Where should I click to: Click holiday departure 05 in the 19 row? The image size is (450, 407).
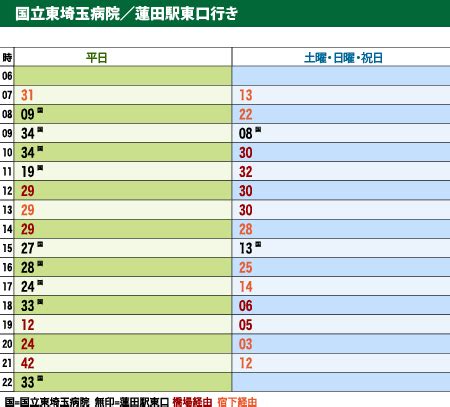click(246, 325)
